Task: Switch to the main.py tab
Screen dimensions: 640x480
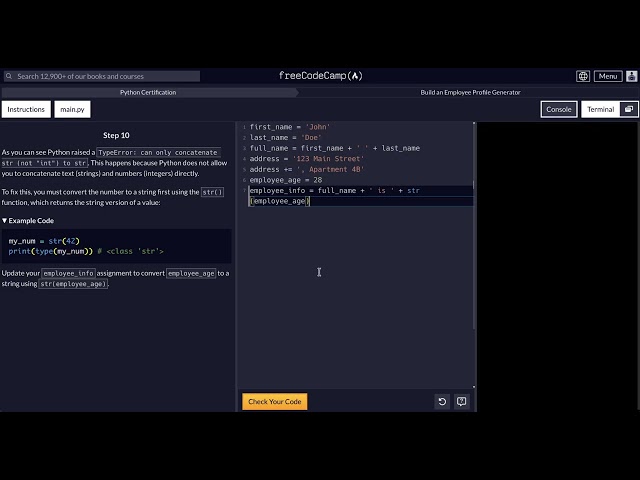Action: tap(72, 109)
